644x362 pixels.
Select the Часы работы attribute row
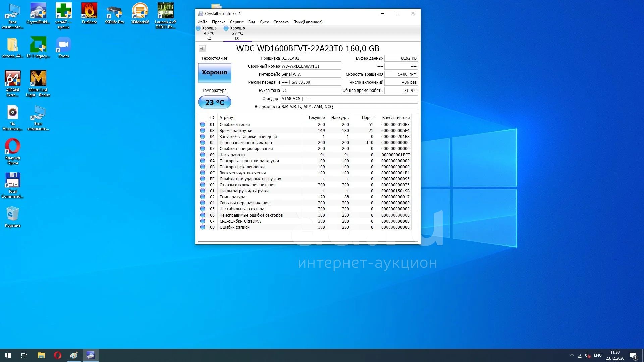tap(305, 155)
